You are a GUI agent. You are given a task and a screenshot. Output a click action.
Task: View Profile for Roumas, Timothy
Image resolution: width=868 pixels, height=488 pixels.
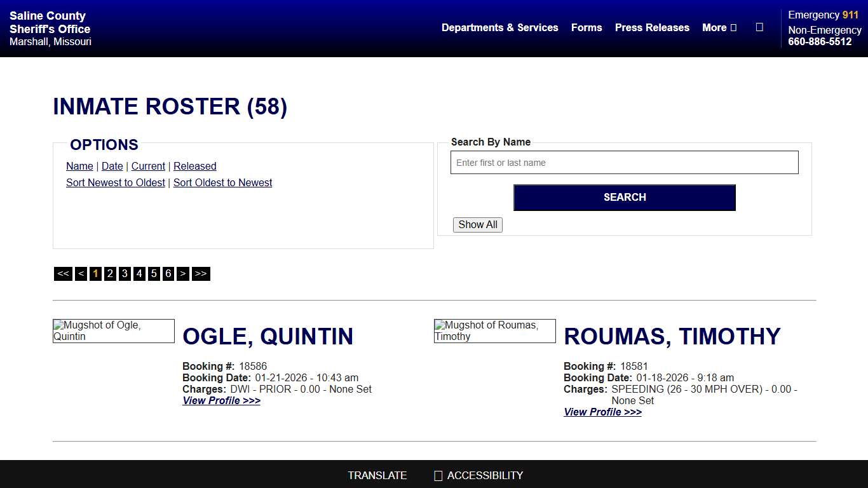pos(602,412)
